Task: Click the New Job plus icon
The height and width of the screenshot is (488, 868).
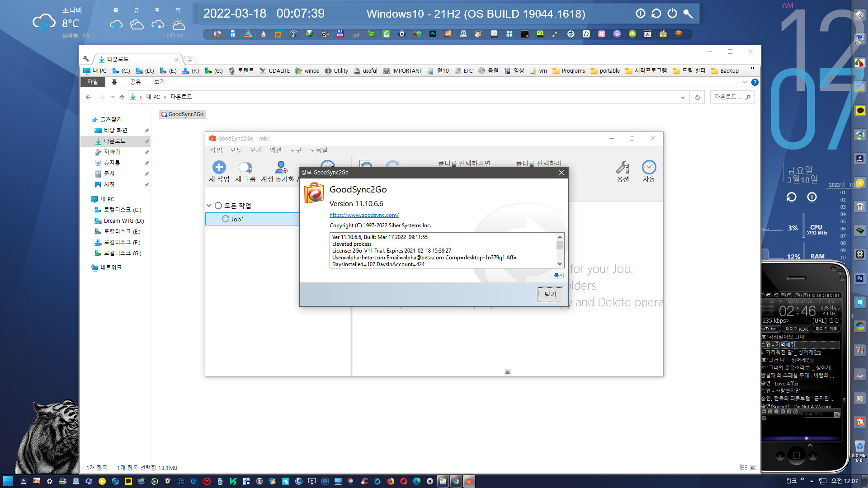Action: pyautogui.click(x=219, y=168)
